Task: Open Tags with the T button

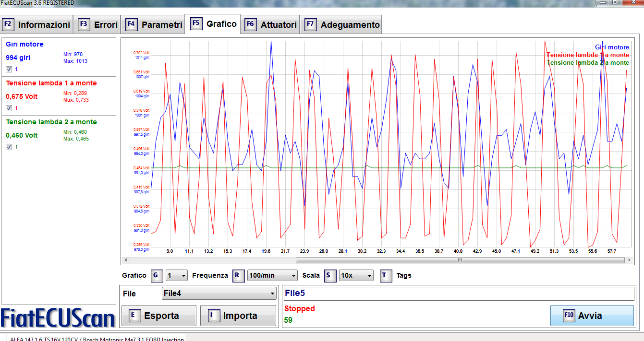Action: (x=386, y=275)
